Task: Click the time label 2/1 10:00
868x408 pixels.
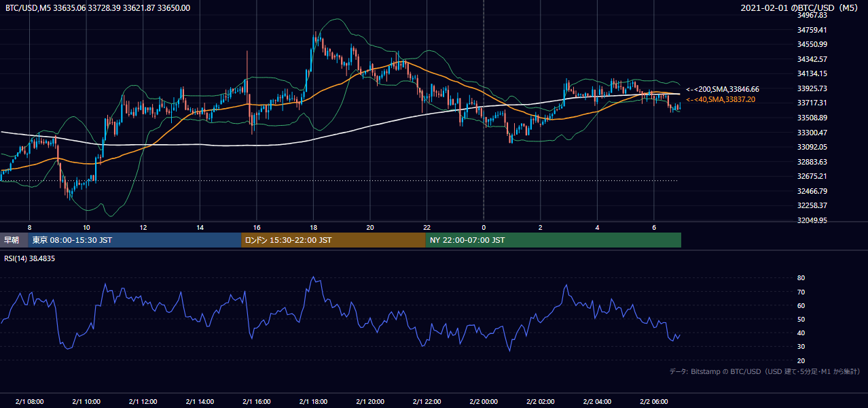Action: [x=86, y=401]
